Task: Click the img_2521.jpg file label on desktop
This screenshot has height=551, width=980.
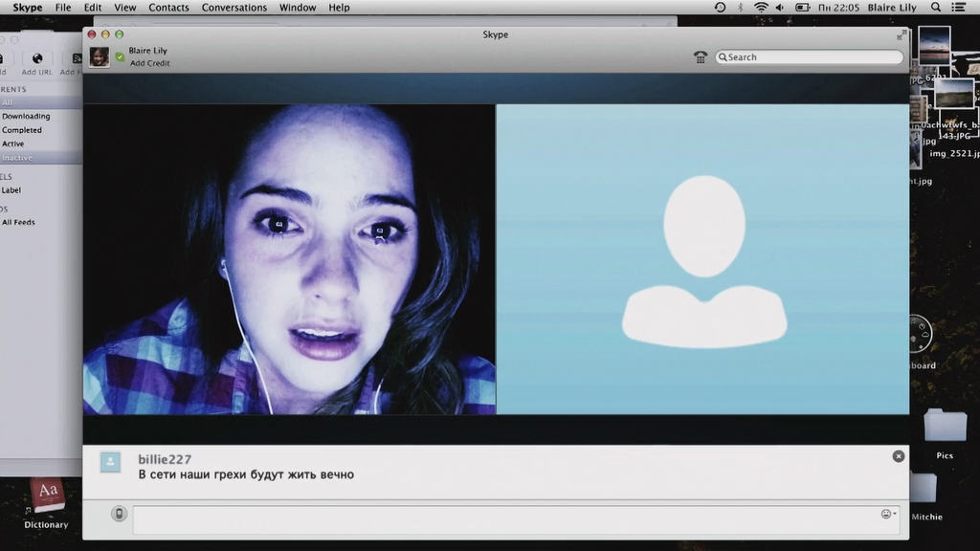Action: [954, 153]
